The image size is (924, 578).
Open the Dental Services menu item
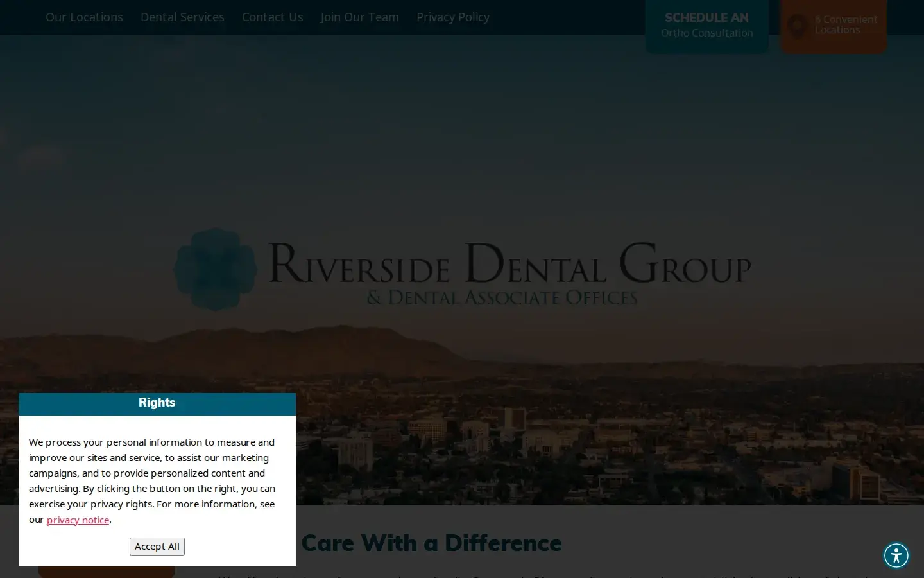tap(182, 17)
